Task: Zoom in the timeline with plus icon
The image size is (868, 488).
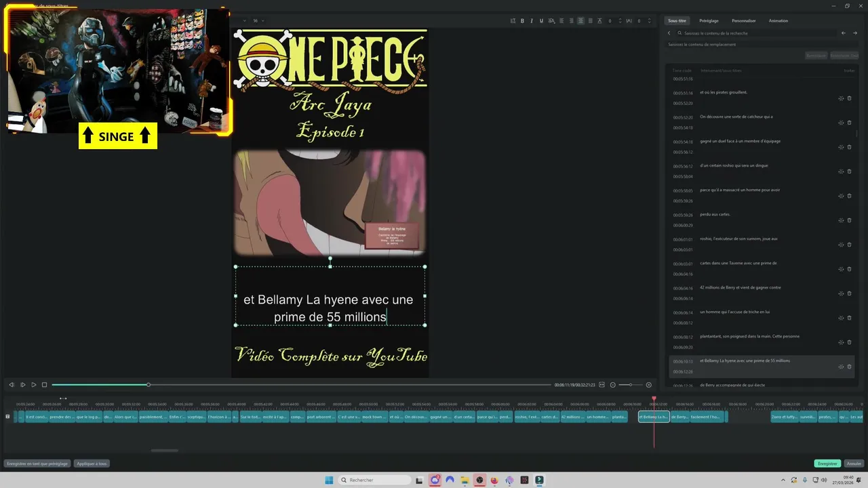Action: [648, 385]
